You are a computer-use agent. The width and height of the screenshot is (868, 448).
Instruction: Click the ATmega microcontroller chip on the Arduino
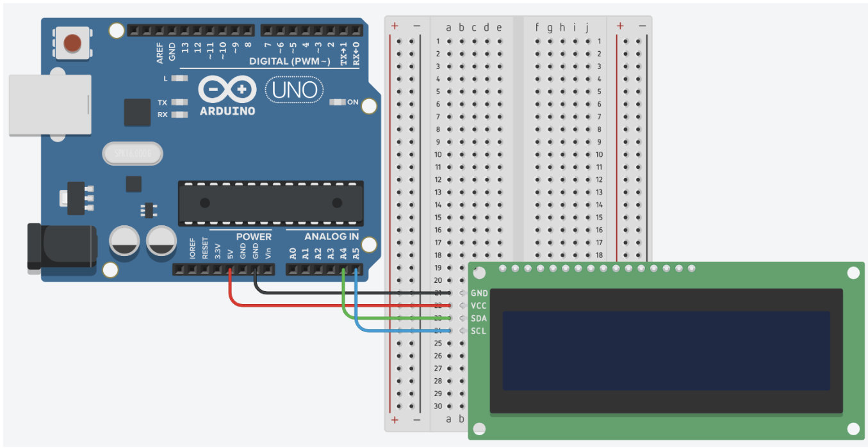[271, 204]
